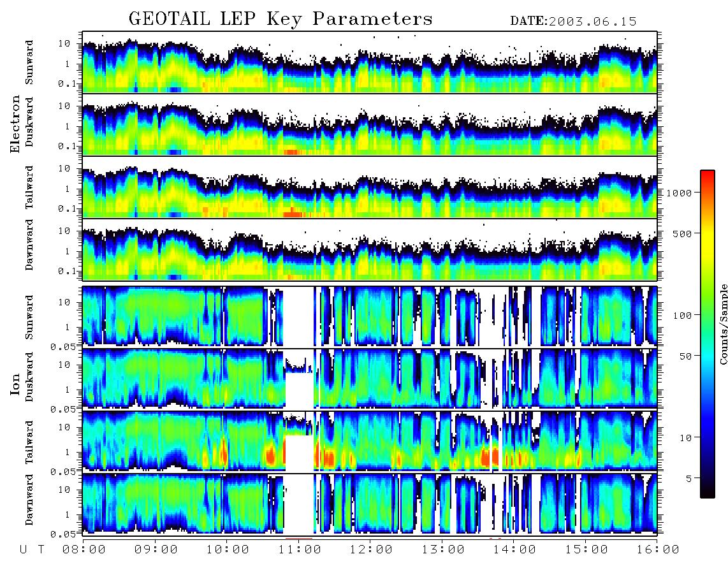The image size is (728, 561).
Task: Click the Electron group axis label
Action: [x=15, y=124]
